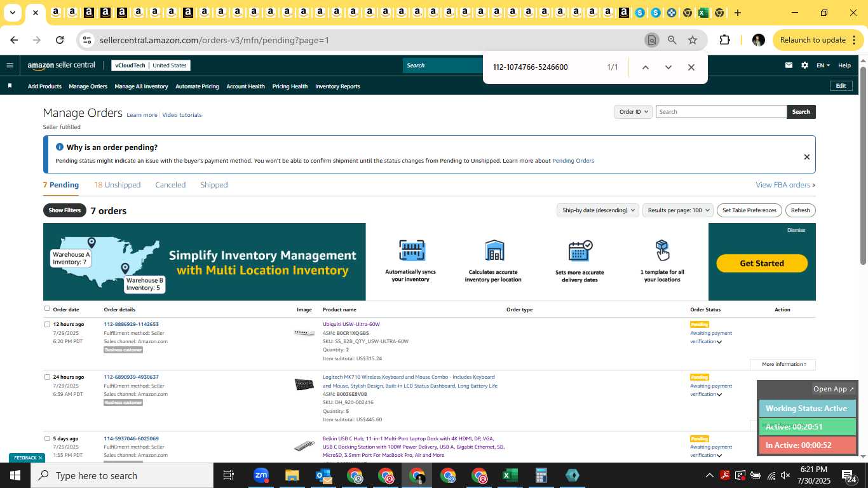Open the Ubiquiti USW-Ultra-60W product link
Viewport: 868px width, 488px height.
[x=351, y=324]
